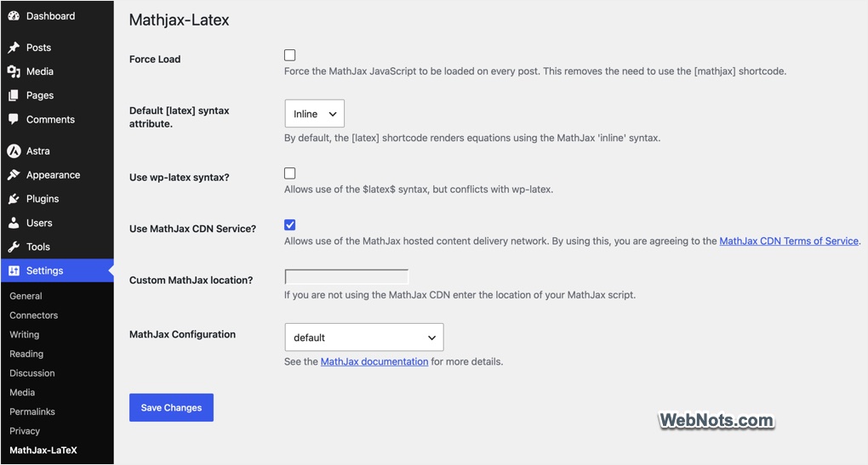Screen dimensions: 868x465
Task: Open Connectors settings submenu
Action: point(34,315)
